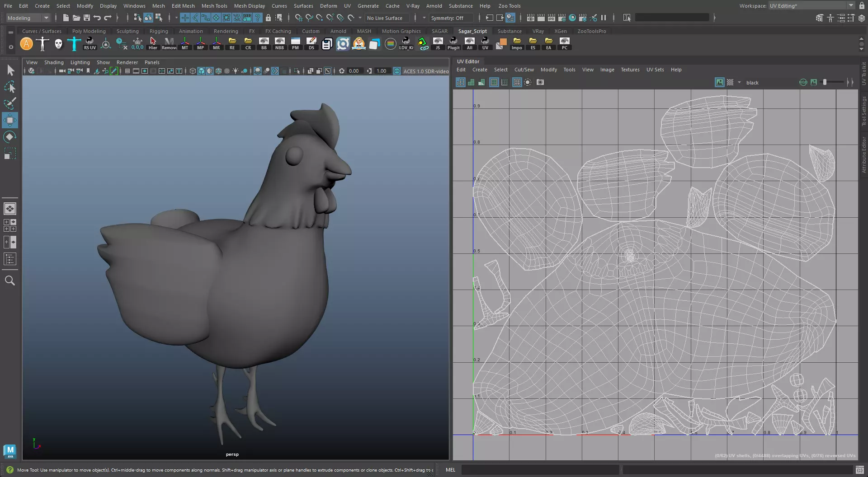Click the New Scene icon
The image size is (868, 477).
(x=66, y=18)
